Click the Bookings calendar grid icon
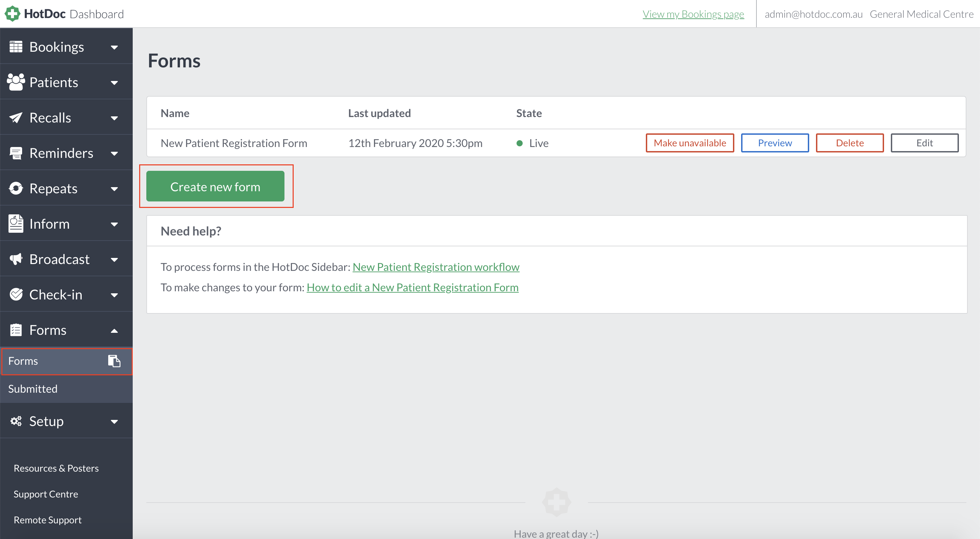 (x=16, y=47)
